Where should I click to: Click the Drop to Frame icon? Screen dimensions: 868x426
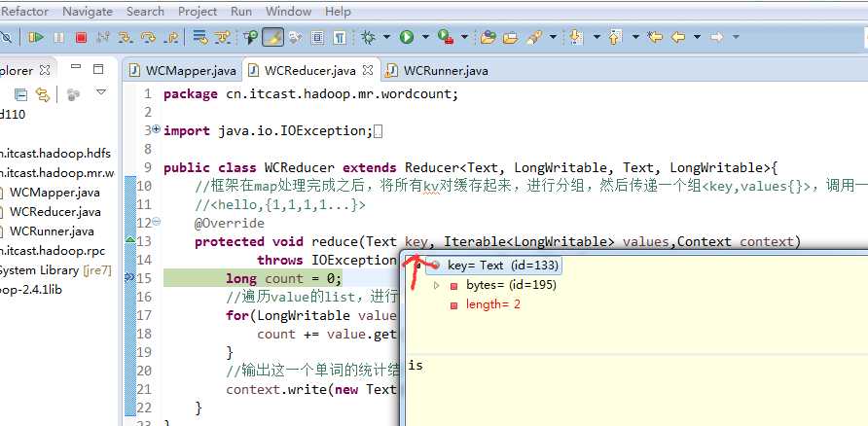click(x=199, y=38)
